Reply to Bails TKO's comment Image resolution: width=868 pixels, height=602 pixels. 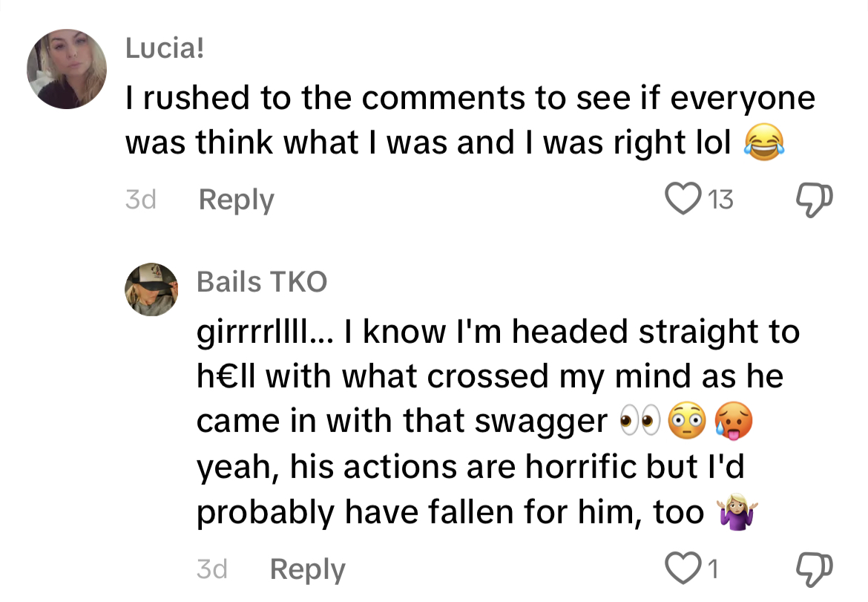307,569
